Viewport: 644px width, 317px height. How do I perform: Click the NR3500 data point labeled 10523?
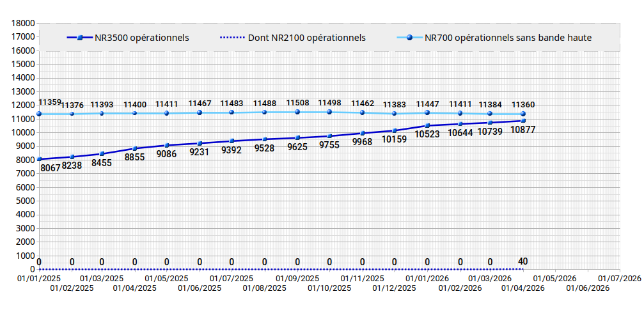point(427,125)
